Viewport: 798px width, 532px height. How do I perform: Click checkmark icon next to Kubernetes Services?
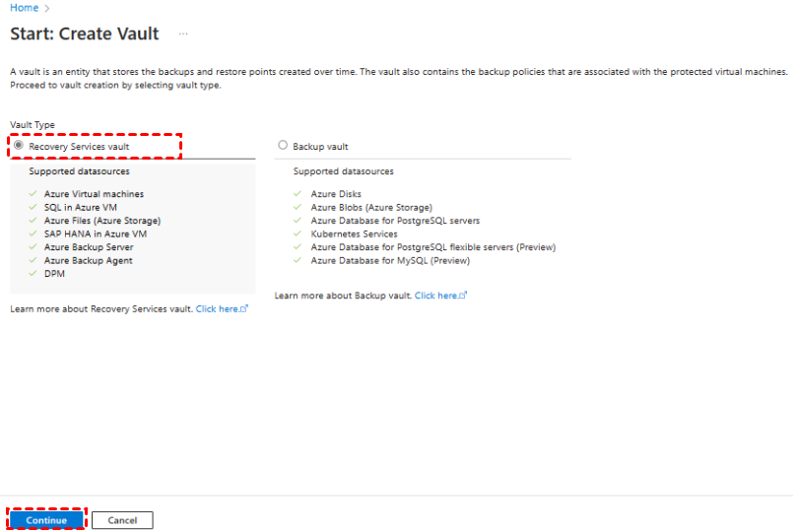click(298, 234)
